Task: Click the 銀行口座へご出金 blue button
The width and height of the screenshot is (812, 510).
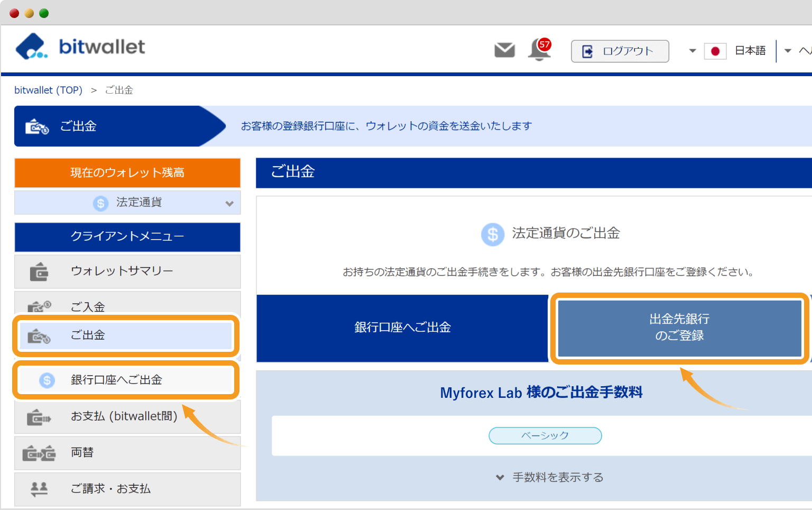Action: pos(402,328)
